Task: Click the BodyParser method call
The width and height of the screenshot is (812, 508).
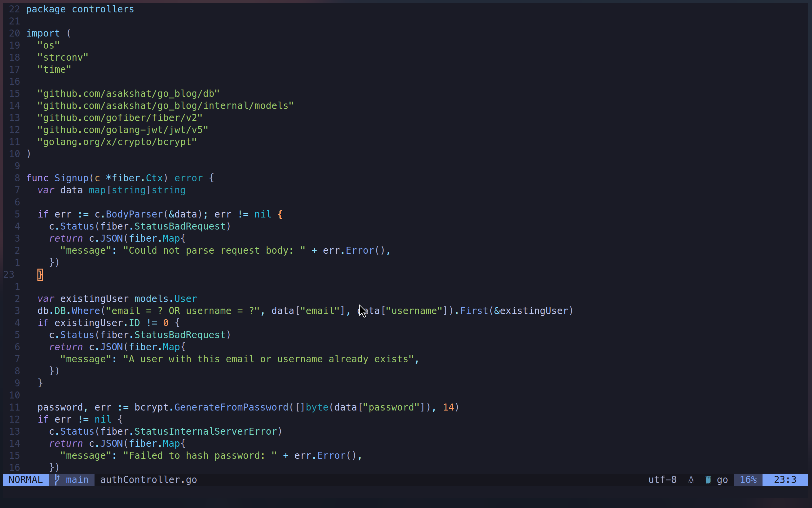Action: (x=134, y=214)
